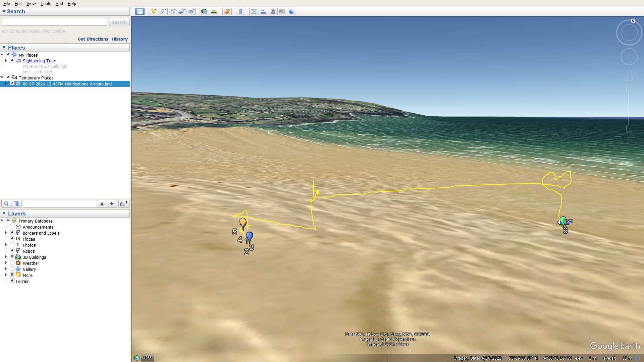Expand the 3D Buildings layer tree

6,257
